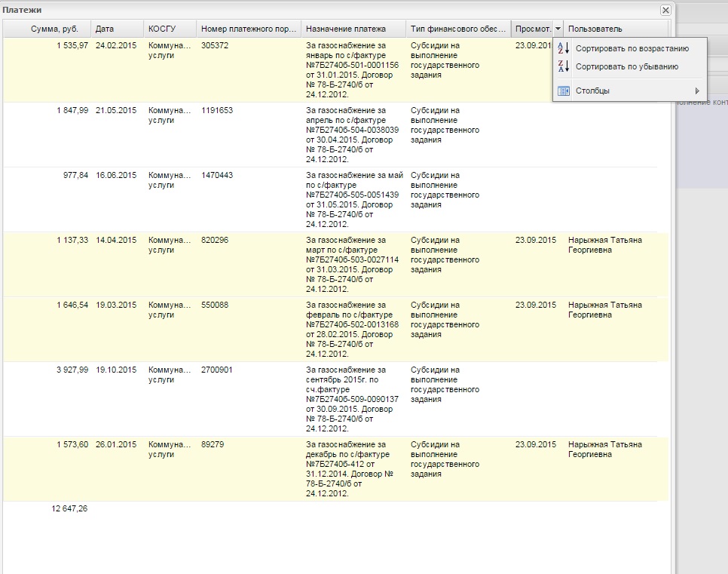Click payment order number 550088
The image size is (728, 574).
(215, 305)
